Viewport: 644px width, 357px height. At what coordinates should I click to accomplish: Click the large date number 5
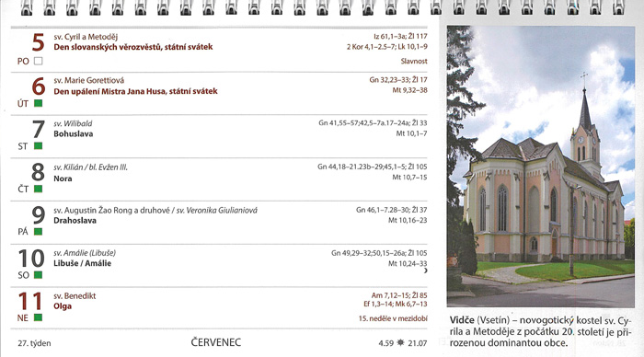coord(38,42)
